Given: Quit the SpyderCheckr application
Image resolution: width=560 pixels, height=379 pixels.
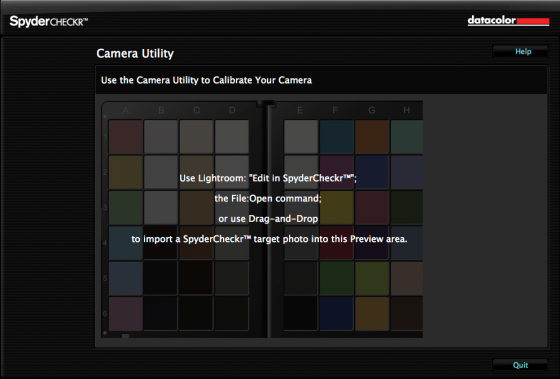Looking at the screenshot, I should point(520,365).
